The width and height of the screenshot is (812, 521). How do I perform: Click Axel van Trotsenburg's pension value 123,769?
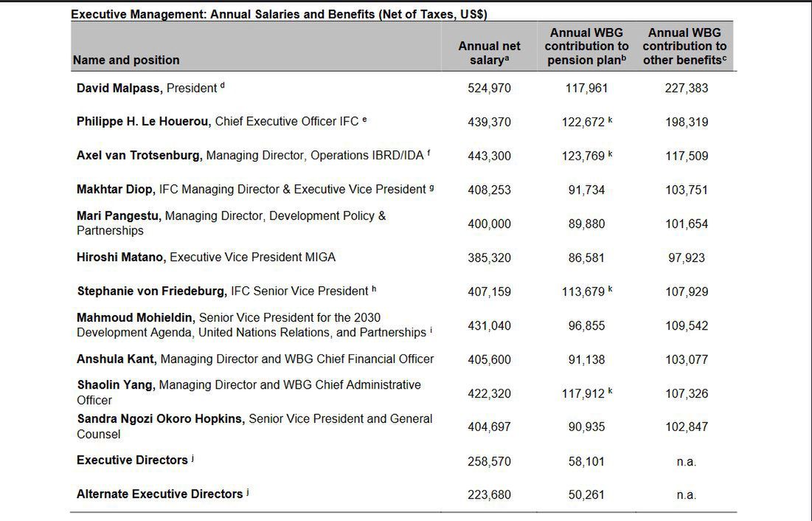point(583,156)
